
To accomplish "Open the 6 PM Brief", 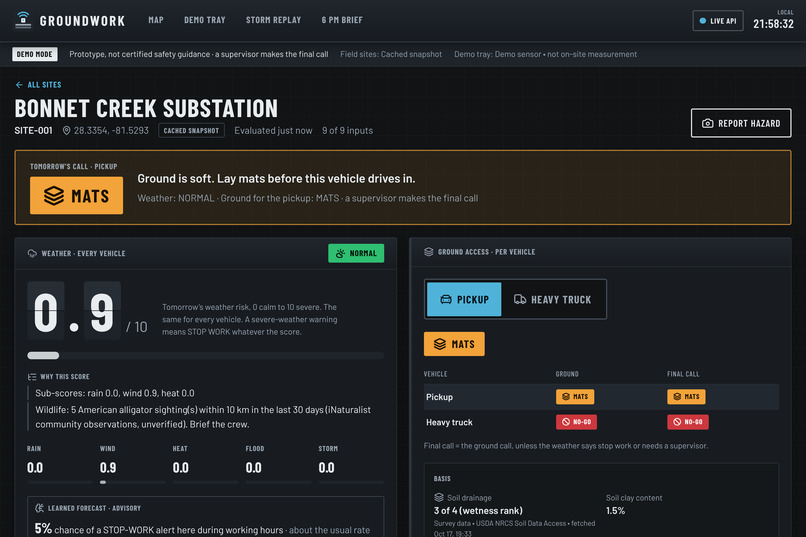I will point(342,20).
